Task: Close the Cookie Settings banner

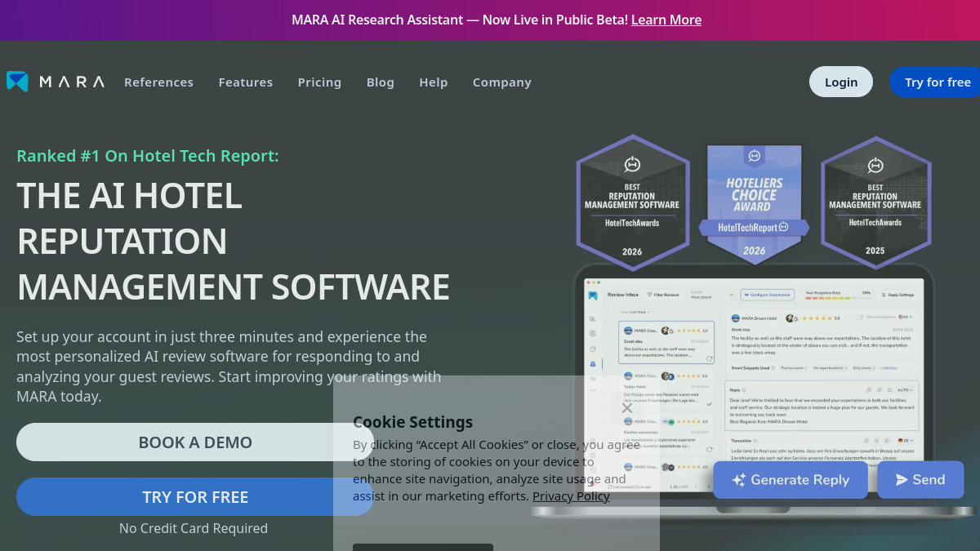Action: [x=627, y=407]
